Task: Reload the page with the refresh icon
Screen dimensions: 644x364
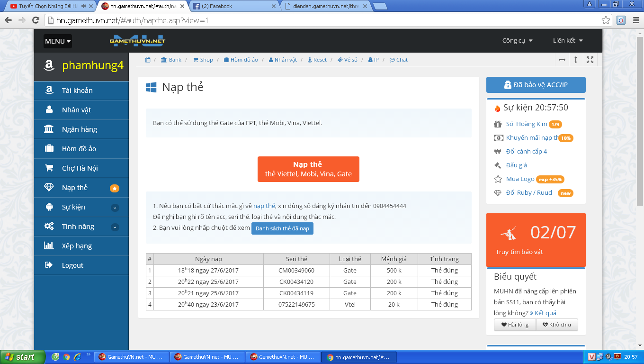Action: 36,20
